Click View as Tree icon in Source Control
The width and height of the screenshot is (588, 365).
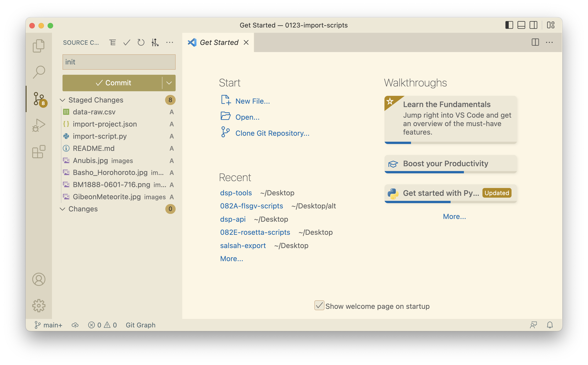[x=113, y=42]
